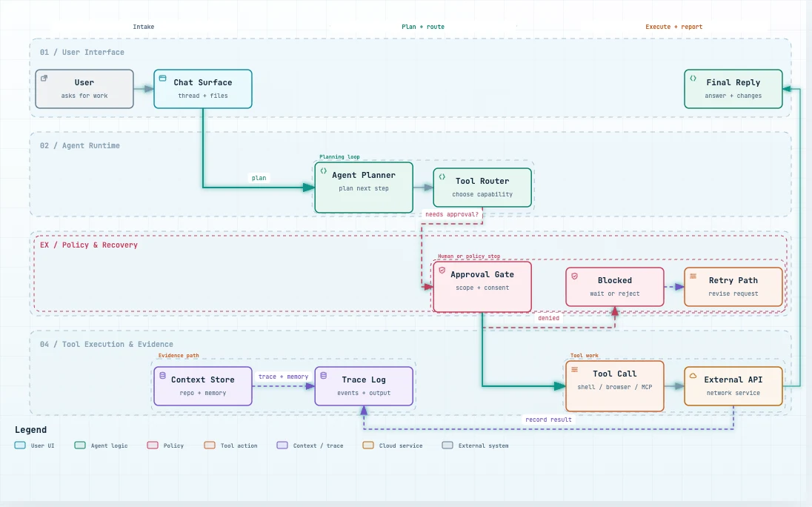Select the External API node title
812x507 pixels.
pos(733,380)
